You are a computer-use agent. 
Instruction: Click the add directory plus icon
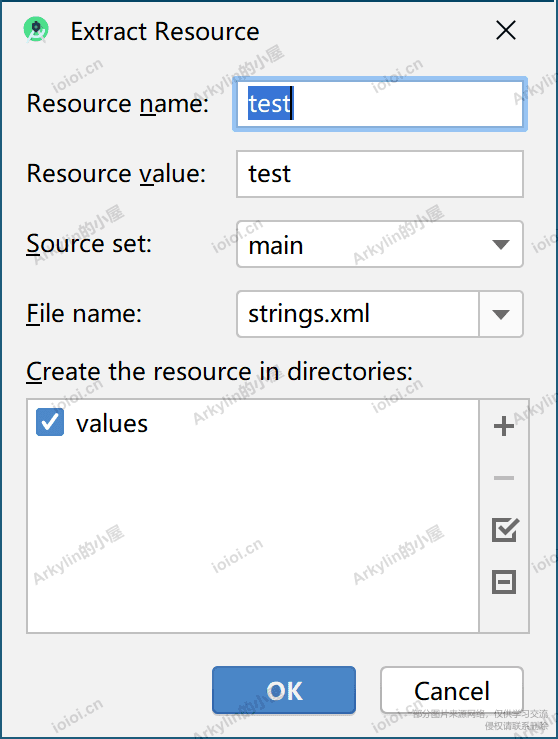[x=504, y=426]
